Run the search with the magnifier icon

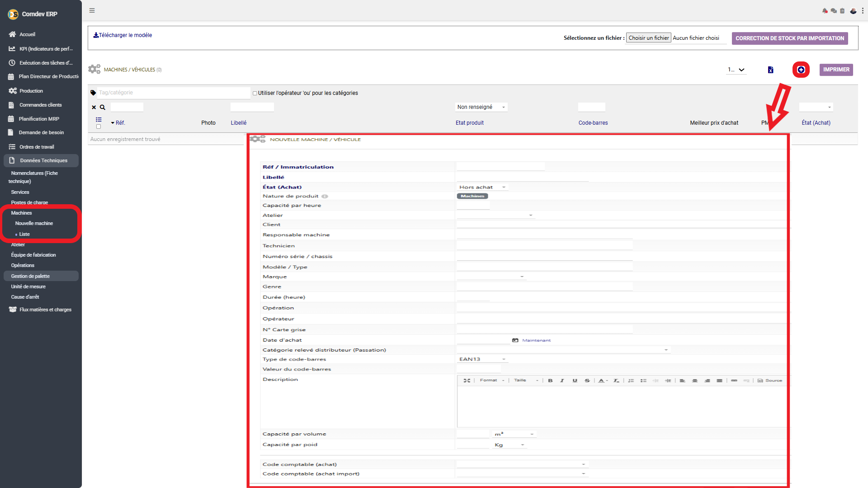tap(103, 108)
